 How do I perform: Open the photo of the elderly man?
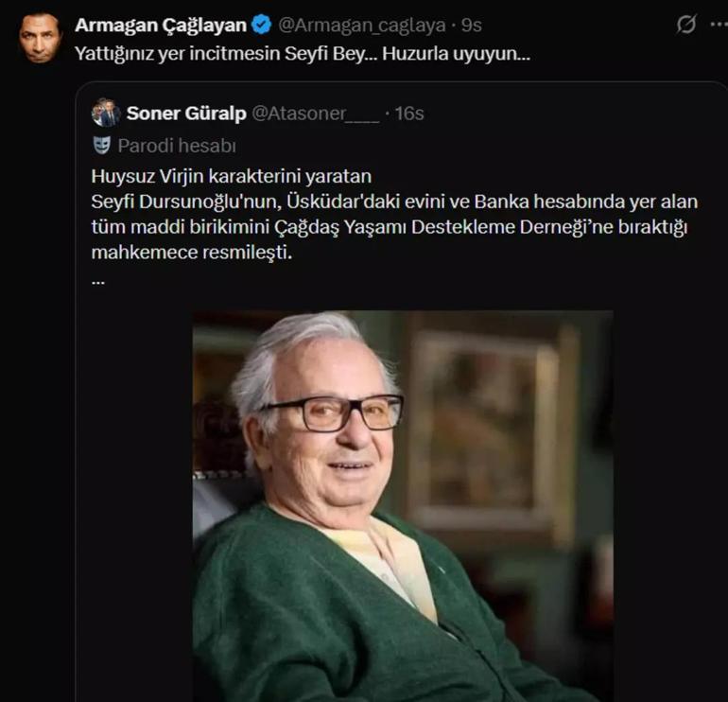(402, 506)
